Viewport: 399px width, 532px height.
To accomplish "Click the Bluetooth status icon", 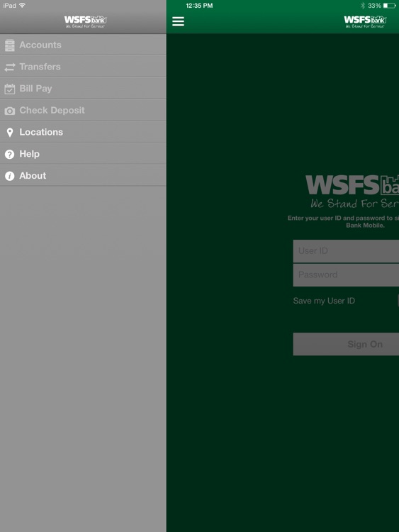I will click(x=362, y=6).
